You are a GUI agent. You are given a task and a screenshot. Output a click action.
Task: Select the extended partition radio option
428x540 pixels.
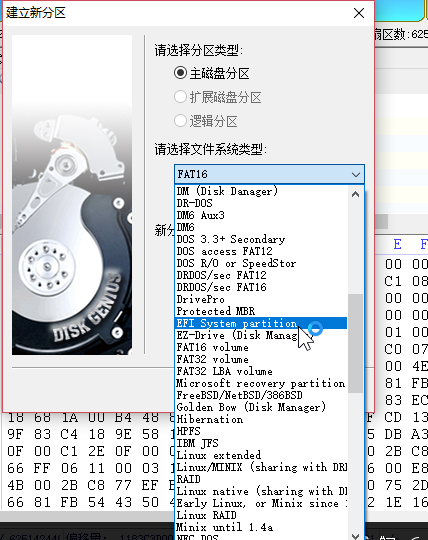point(180,97)
